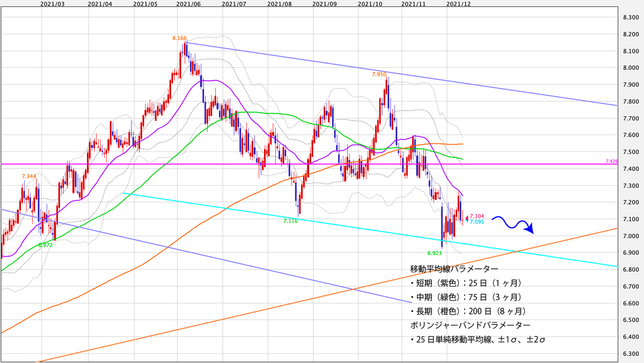Select the 8.200 price axis label
The image size is (644, 363).
pos(631,34)
